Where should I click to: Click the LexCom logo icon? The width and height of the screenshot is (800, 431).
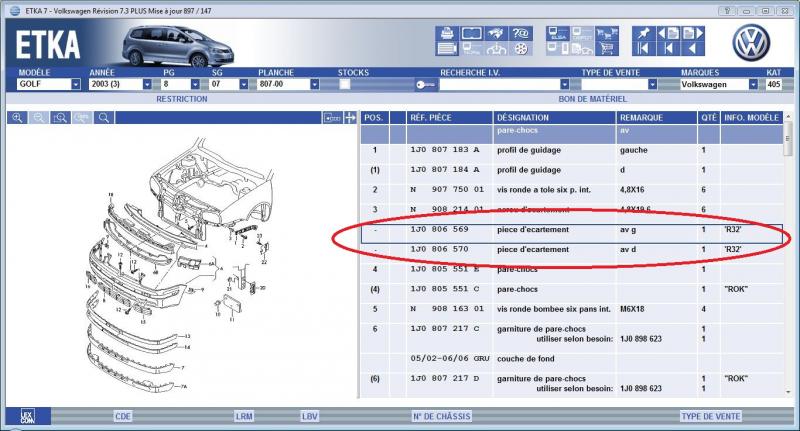28,416
